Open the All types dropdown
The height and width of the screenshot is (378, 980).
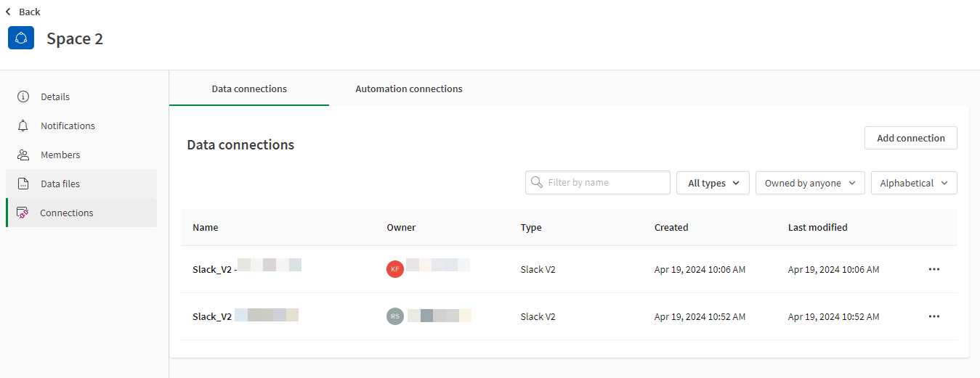point(713,183)
